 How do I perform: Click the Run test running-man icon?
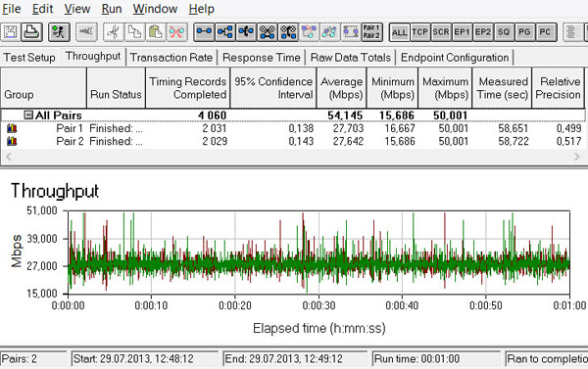pos(59,32)
